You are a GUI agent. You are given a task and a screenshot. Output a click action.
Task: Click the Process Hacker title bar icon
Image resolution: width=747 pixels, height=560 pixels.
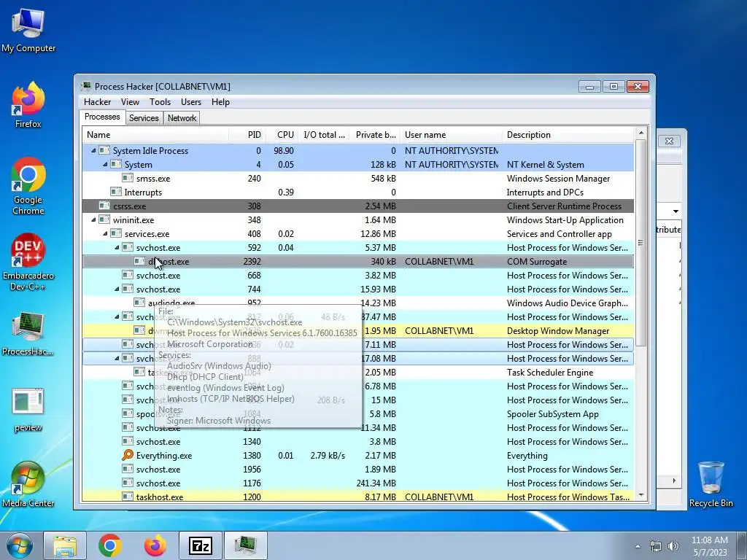tap(86, 86)
